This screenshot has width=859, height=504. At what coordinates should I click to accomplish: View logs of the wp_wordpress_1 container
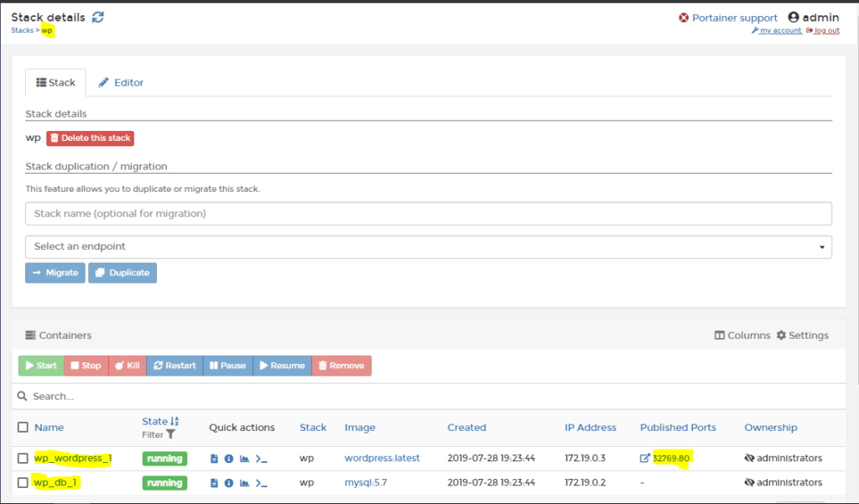(x=215, y=459)
